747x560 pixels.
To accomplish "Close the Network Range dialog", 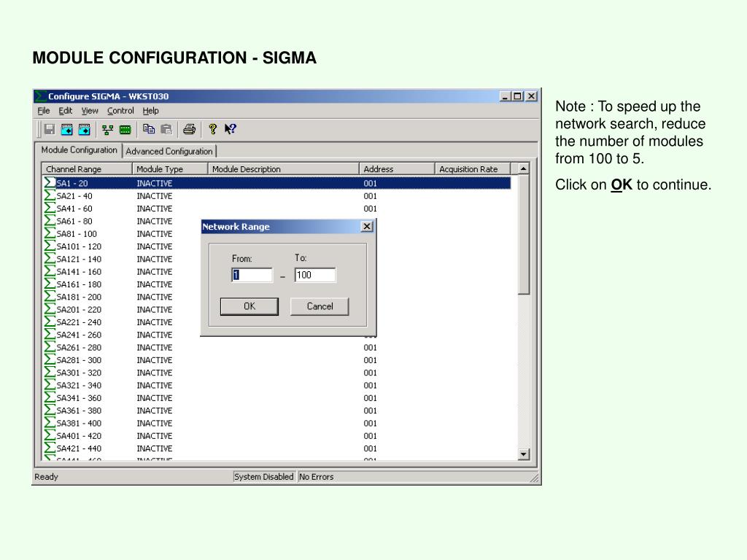I will 367,227.
